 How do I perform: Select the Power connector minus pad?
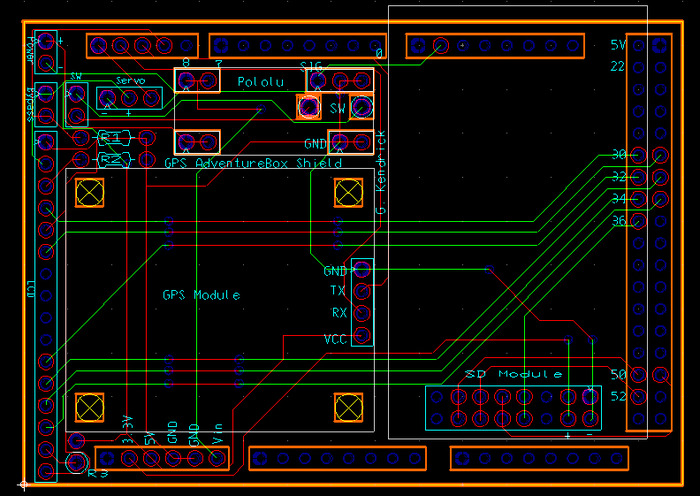[46, 64]
